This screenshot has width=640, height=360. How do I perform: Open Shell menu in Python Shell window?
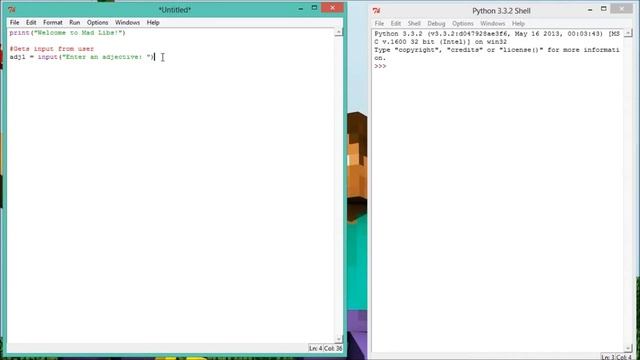pos(414,24)
